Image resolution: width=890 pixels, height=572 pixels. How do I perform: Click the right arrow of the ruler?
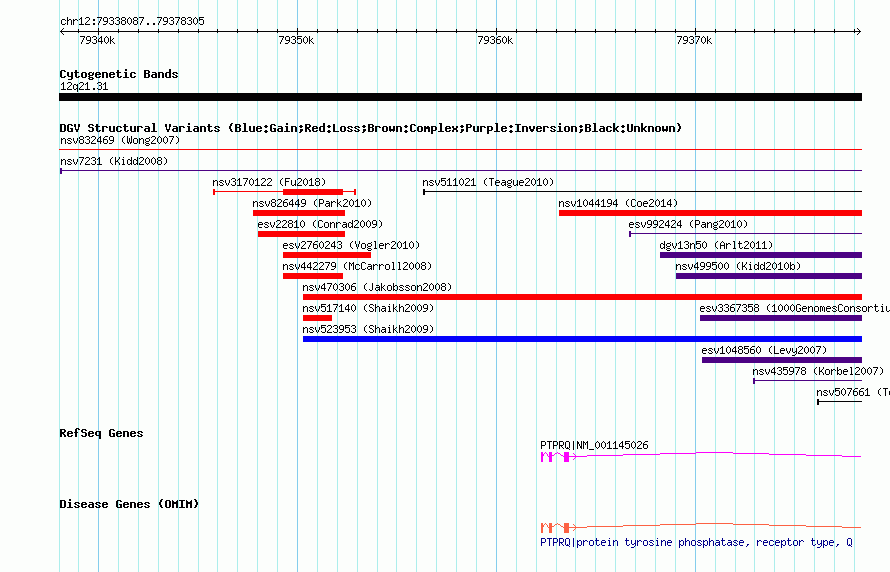pyautogui.click(x=858, y=32)
